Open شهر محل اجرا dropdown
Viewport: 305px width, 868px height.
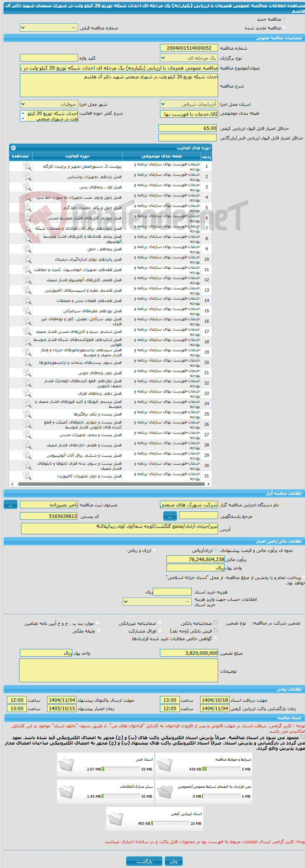click(49, 104)
